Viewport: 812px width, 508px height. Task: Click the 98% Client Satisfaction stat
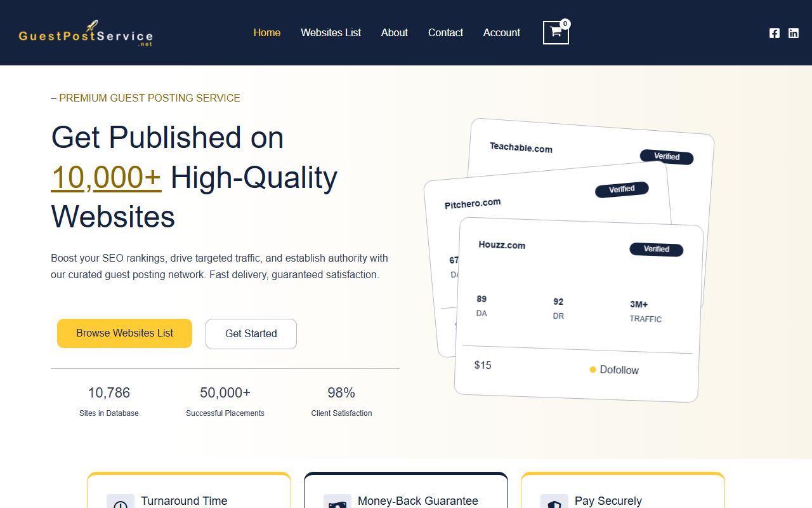click(x=341, y=401)
